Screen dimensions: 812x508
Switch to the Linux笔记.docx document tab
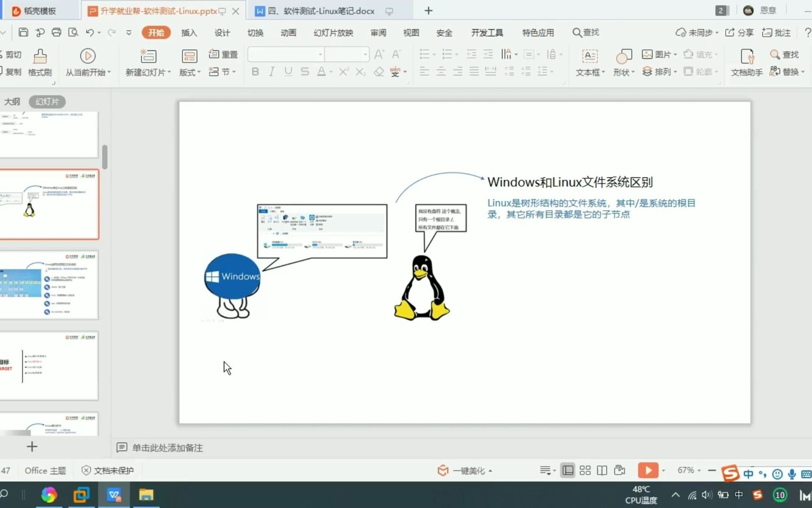(321, 11)
